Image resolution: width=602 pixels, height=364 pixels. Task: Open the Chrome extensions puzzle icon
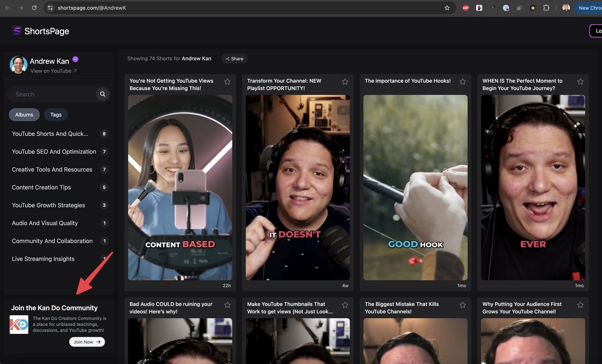coord(547,8)
